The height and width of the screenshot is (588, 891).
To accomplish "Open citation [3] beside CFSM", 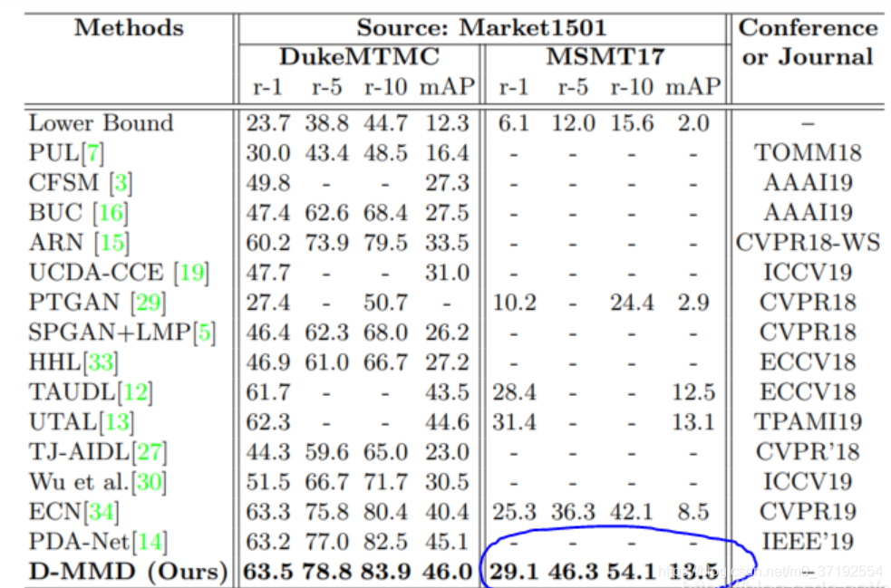I will 121,183.
